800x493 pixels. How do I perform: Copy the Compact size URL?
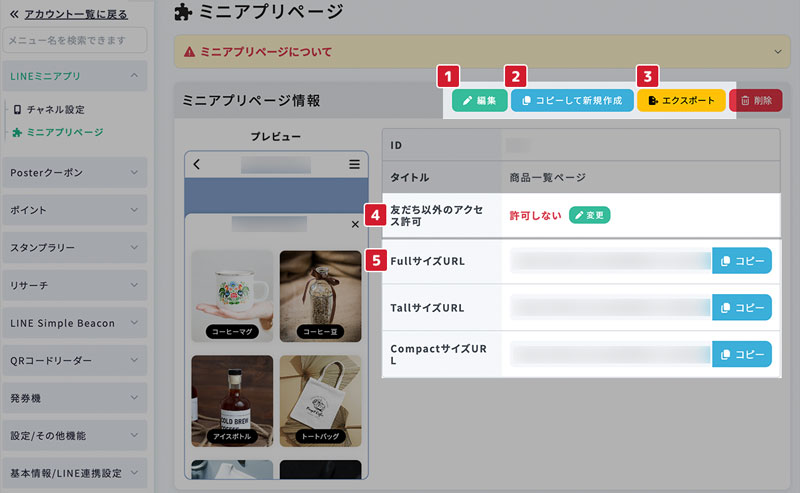741,355
